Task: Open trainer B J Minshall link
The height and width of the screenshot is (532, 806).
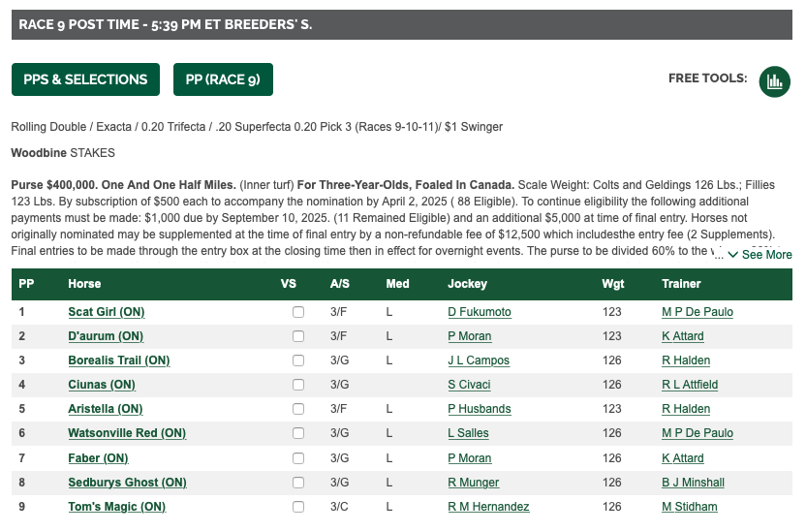Action: click(693, 483)
